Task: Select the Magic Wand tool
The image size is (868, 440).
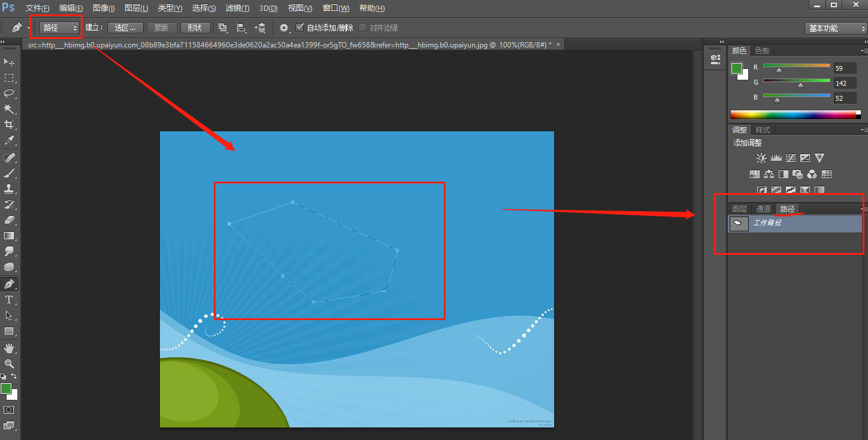Action: tap(10, 109)
